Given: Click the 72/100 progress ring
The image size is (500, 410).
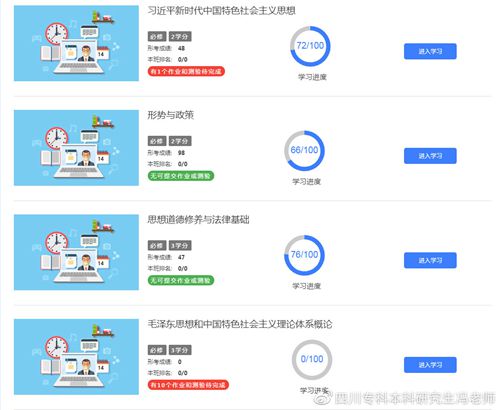Looking at the screenshot, I should coord(310,46).
